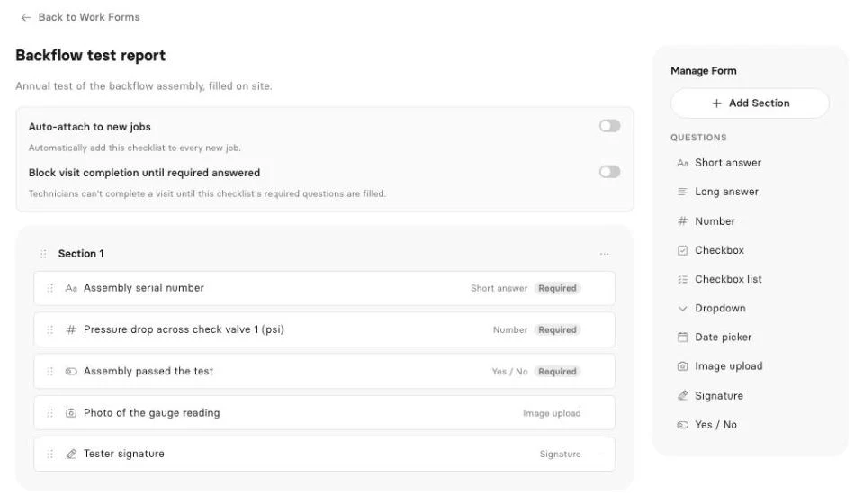Click Number hash icon in sidebar
Screen dimensions: 864x504
[x=683, y=220]
